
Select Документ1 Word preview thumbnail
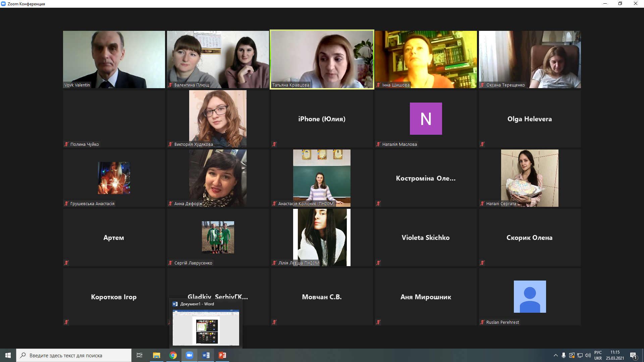206,327
